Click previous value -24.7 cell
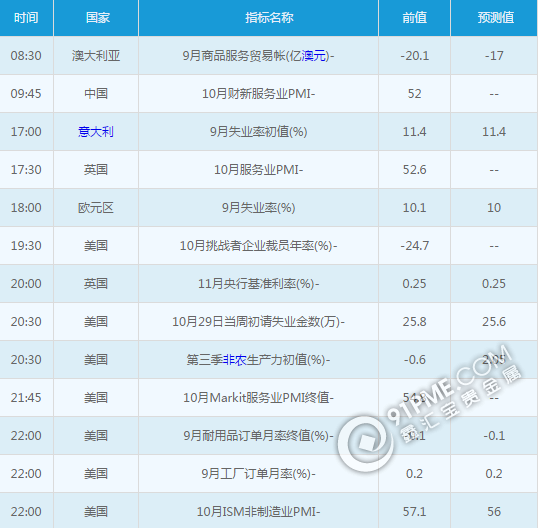This screenshot has height=528, width=539. click(415, 246)
